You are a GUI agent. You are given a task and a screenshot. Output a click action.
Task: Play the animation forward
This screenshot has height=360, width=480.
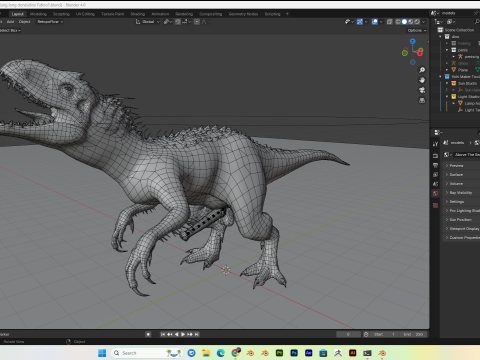click(x=183, y=334)
